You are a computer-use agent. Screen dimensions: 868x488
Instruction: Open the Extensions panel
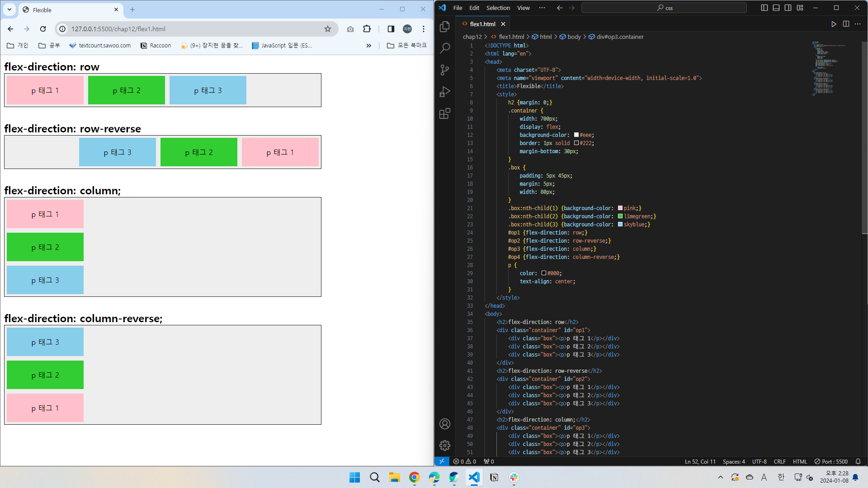tap(445, 113)
